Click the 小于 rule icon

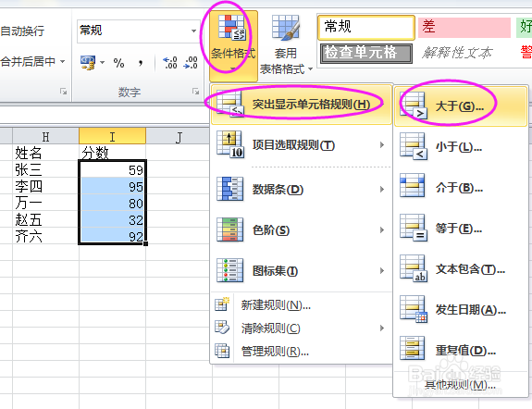click(414, 146)
